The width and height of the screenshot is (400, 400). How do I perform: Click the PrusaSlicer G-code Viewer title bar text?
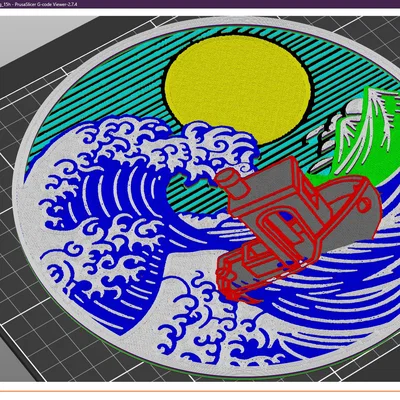[x=39, y=4]
